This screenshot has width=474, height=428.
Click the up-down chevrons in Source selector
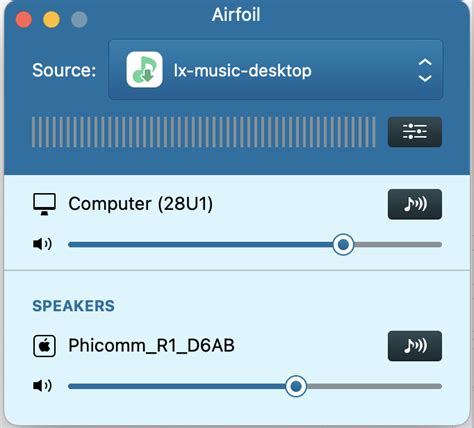point(425,70)
